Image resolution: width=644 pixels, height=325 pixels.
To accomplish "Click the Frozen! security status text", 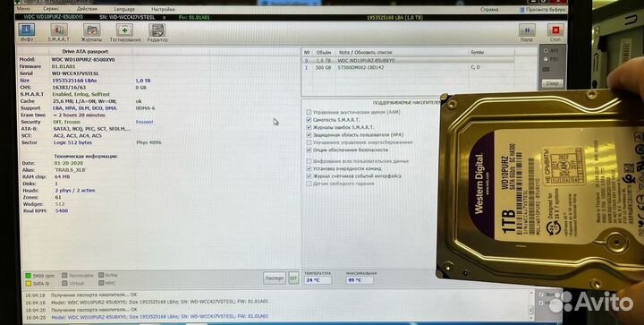I will (x=145, y=122).
